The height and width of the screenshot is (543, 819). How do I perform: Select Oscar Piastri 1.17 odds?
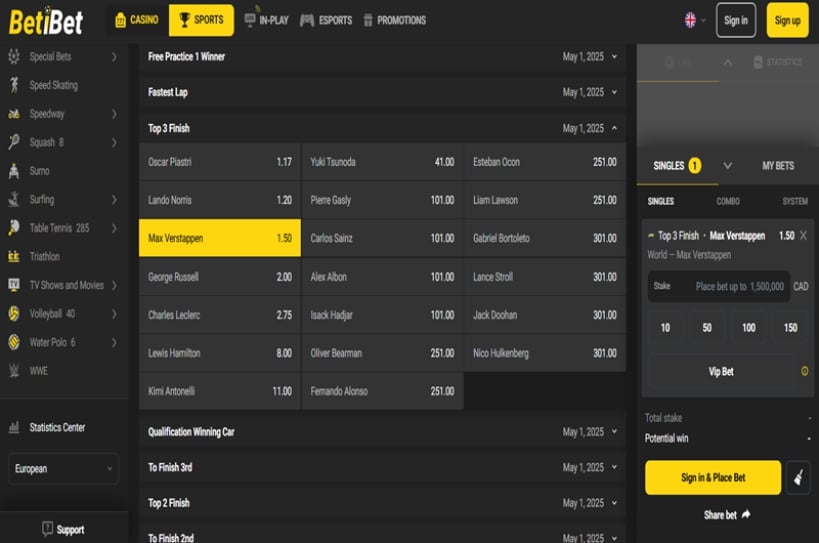220,162
